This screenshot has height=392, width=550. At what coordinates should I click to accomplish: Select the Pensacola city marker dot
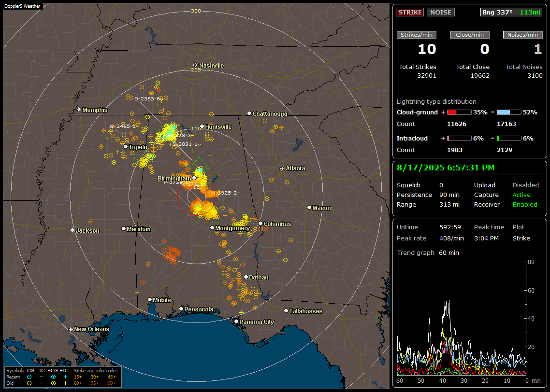[x=181, y=309]
